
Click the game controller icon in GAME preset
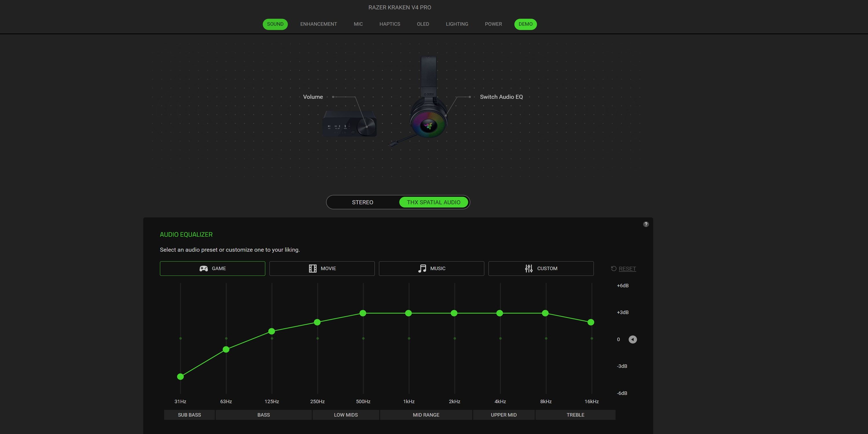[203, 269]
